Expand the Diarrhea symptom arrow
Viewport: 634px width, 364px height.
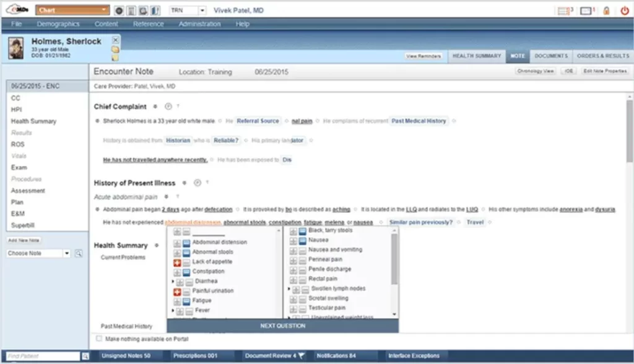173,281
